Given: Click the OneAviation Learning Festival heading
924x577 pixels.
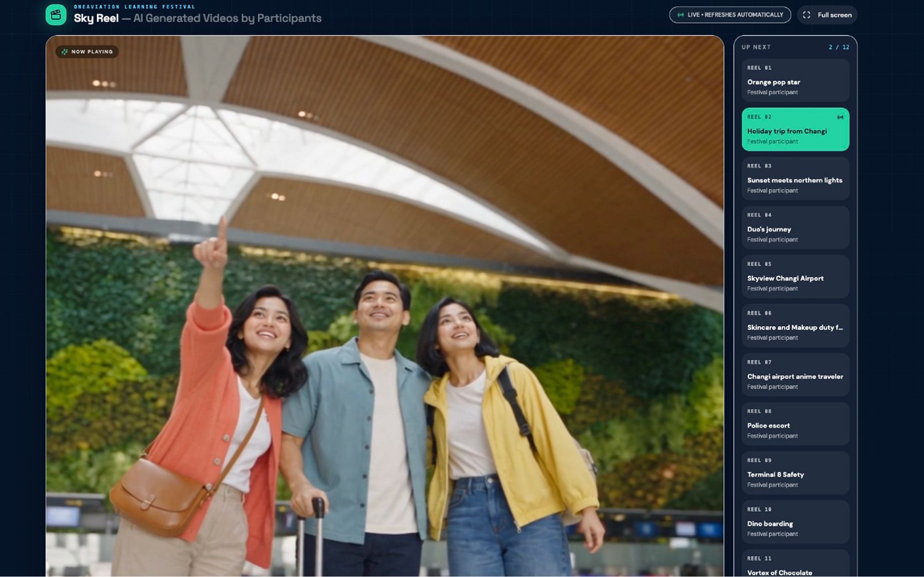Looking at the screenshot, I should (x=134, y=7).
